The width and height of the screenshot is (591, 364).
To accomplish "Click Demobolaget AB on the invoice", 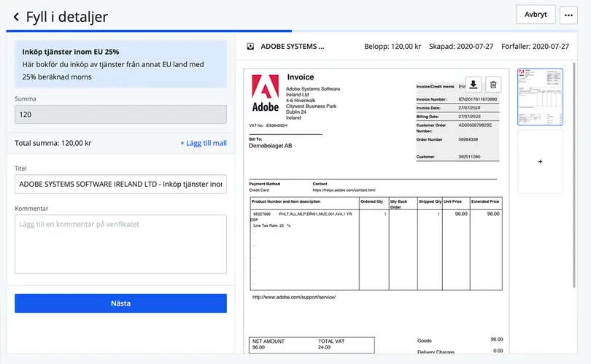I will pyautogui.click(x=270, y=146).
